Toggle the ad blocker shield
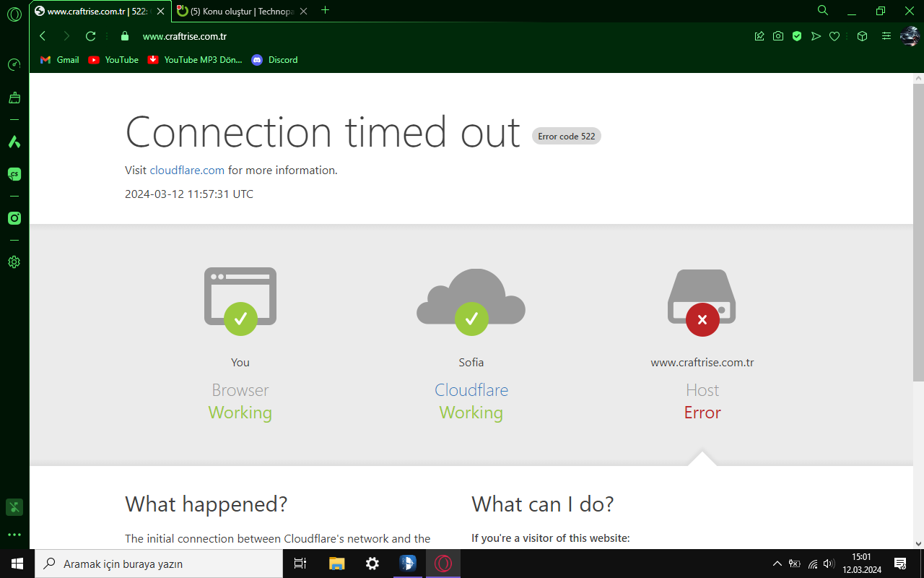 click(797, 36)
